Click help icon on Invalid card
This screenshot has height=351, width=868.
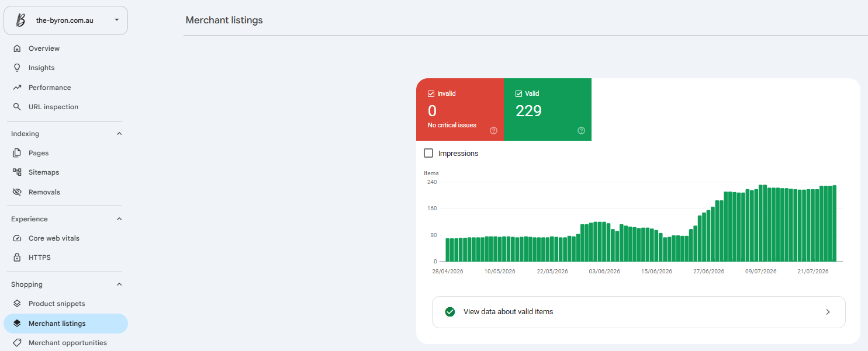pos(493,131)
